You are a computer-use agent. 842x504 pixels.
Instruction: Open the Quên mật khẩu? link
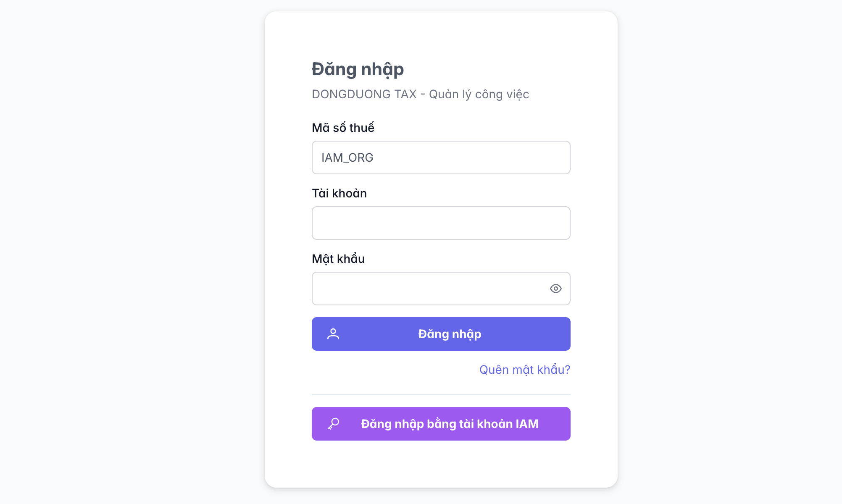click(x=524, y=370)
